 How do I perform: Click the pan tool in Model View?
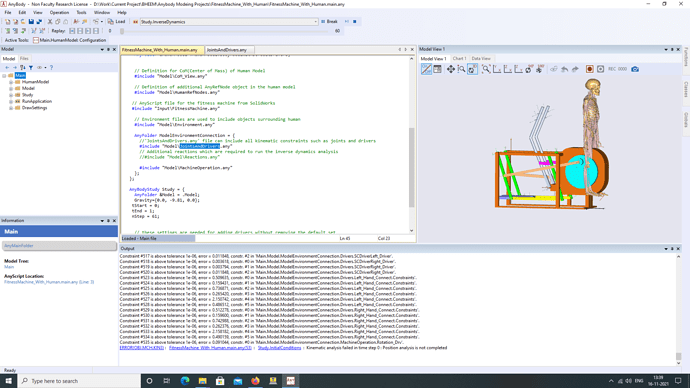coord(451,69)
